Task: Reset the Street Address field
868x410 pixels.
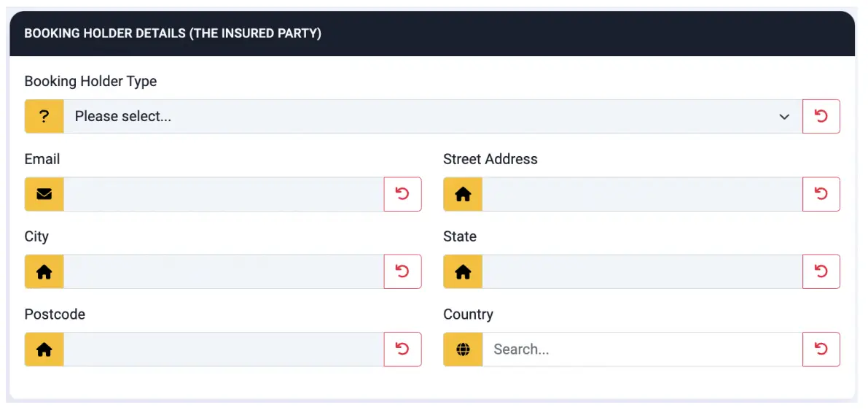Action: 821,194
